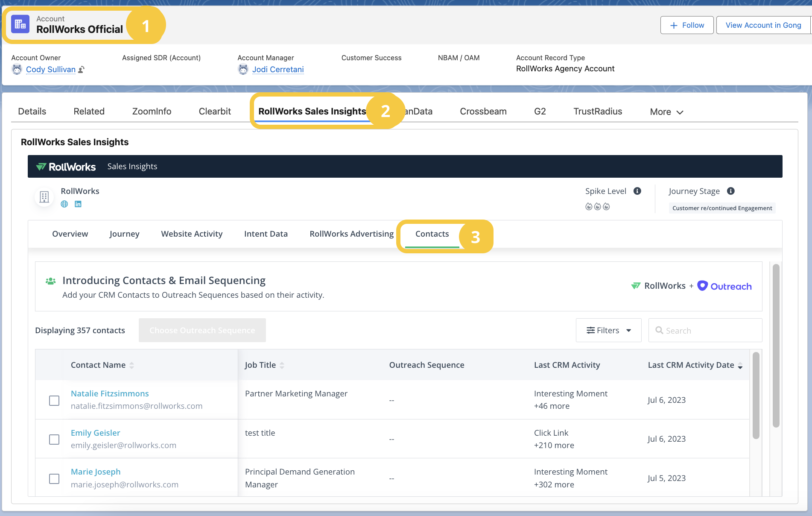Check the box for Natalie Fitzsimmons
This screenshot has width=812, height=516.
(54, 401)
